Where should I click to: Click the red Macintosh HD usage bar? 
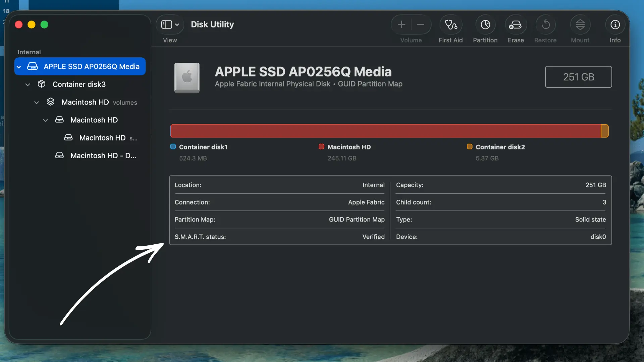386,131
